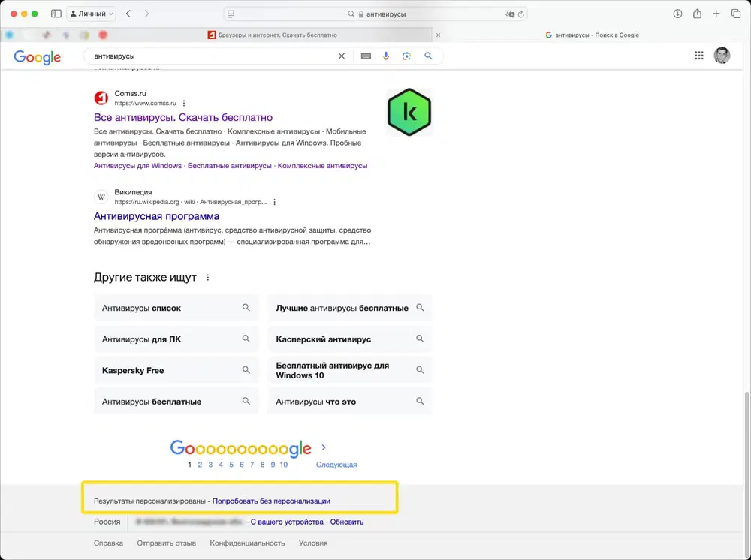Open options menu for Comss.ru result

[184, 103]
